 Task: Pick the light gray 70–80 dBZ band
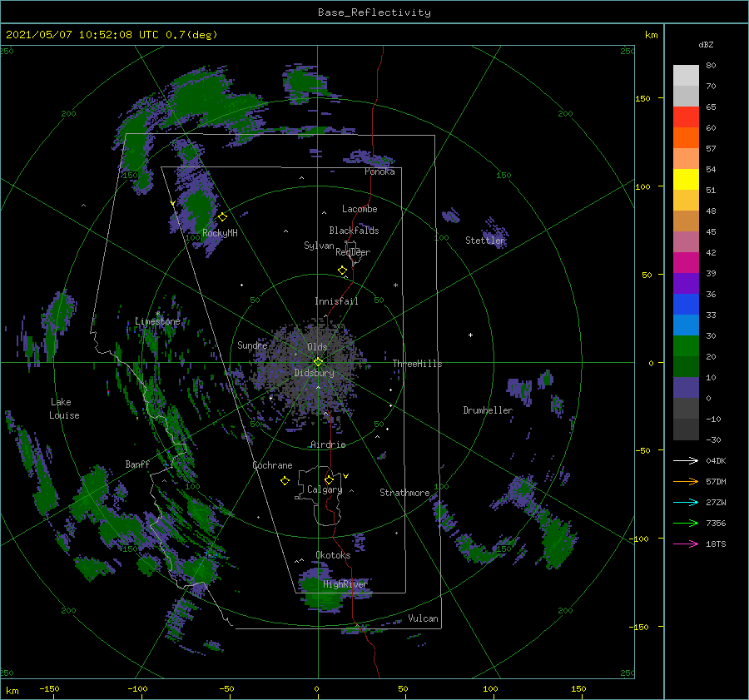coord(686,76)
